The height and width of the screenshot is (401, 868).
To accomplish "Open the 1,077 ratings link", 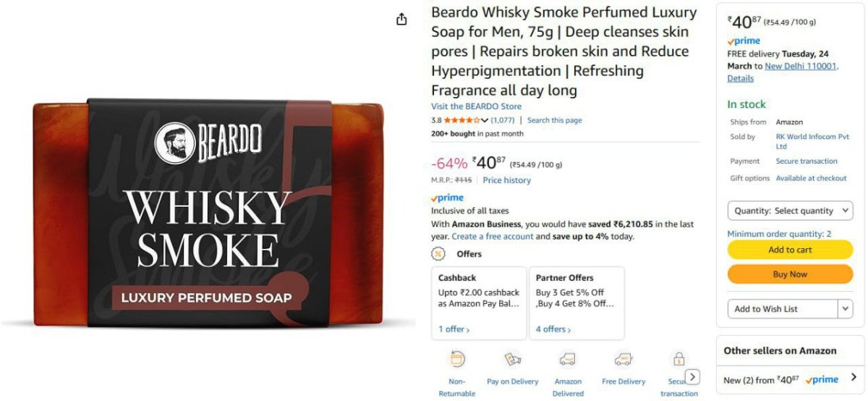I will coord(503,120).
